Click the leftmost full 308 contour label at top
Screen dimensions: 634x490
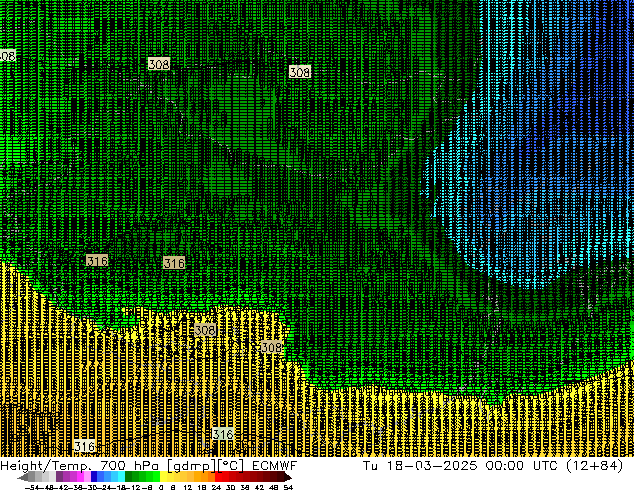point(158,64)
